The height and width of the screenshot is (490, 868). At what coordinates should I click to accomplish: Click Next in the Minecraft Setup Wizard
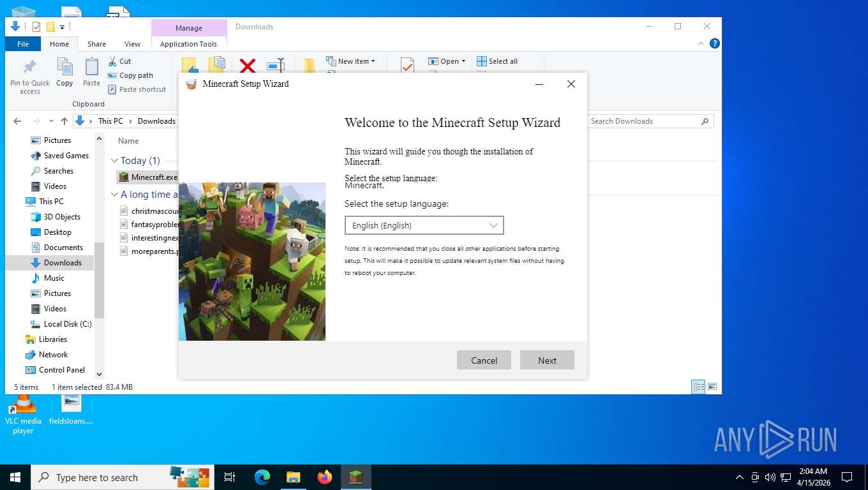(x=547, y=360)
